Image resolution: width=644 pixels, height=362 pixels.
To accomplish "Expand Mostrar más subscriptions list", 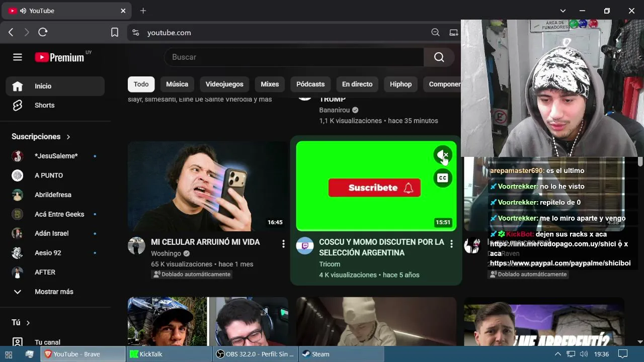I will 55,292.
